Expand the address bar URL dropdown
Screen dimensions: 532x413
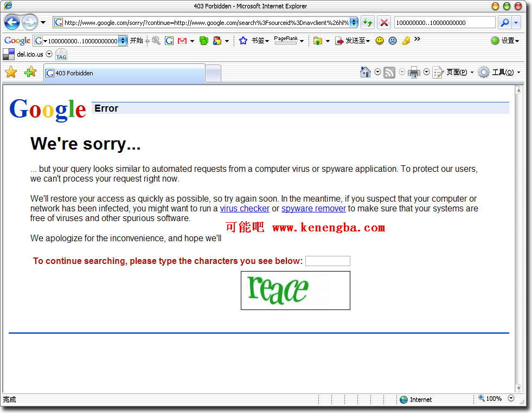point(354,22)
